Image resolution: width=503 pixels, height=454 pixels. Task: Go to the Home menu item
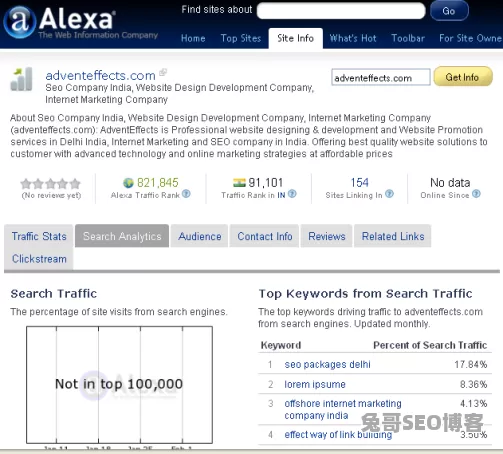(x=193, y=38)
